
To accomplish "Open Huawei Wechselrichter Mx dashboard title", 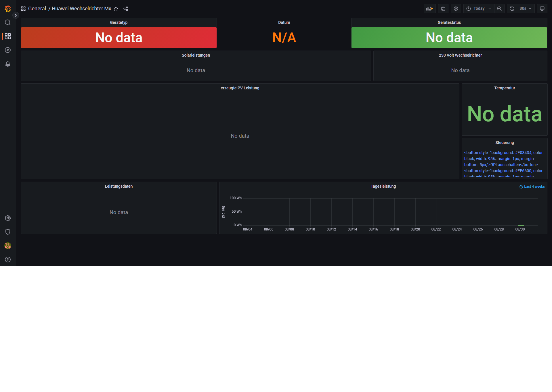I will coord(81,9).
